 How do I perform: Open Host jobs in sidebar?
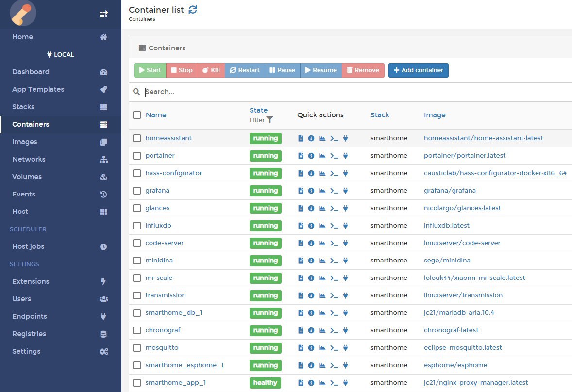pos(61,247)
